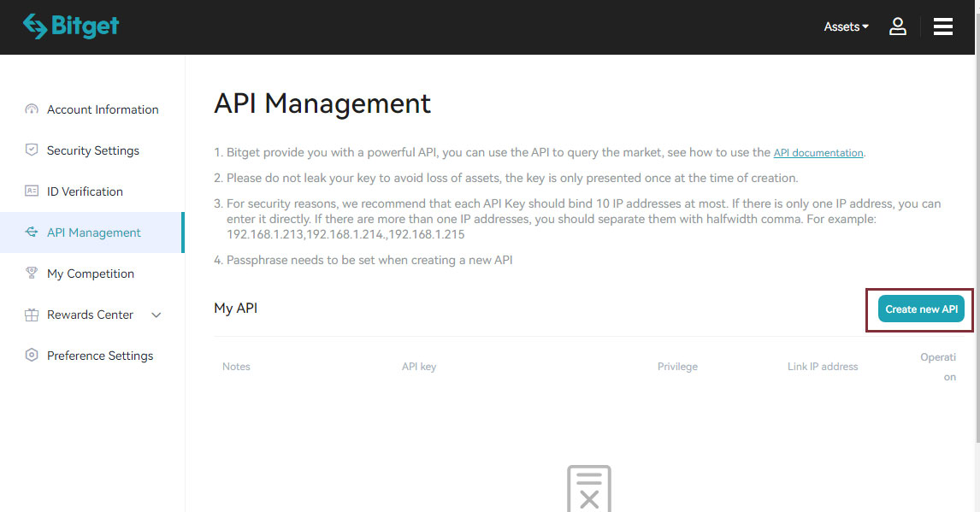Open the hamburger menu

(x=942, y=26)
